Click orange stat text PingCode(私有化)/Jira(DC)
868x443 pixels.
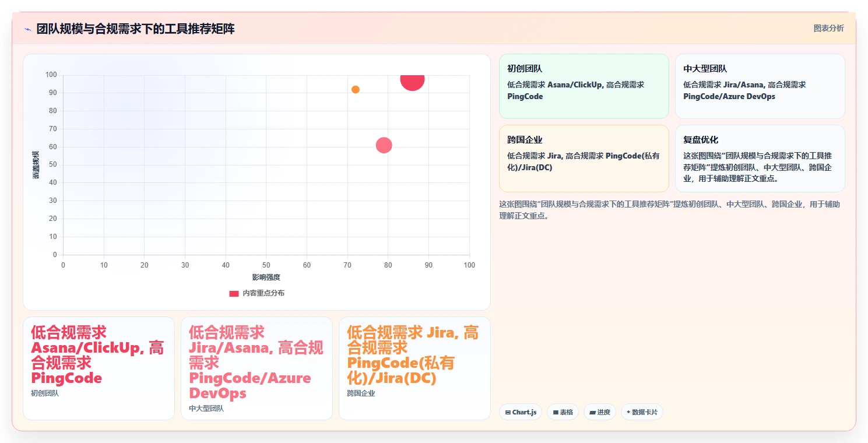click(413, 356)
